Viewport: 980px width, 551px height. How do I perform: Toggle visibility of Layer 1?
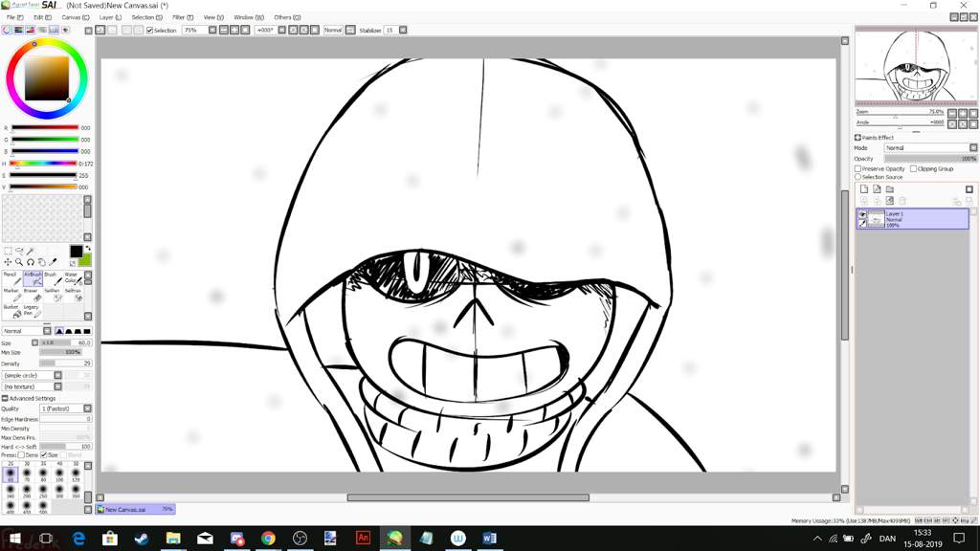[862, 214]
